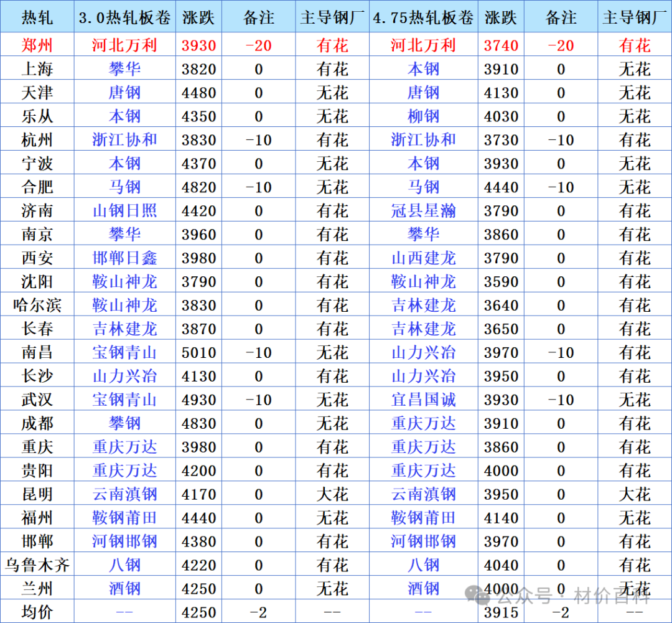Image resolution: width=672 pixels, height=623 pixels.
Task: Select the 4.75热轧板卷 column header
Action: pos(424,17)
